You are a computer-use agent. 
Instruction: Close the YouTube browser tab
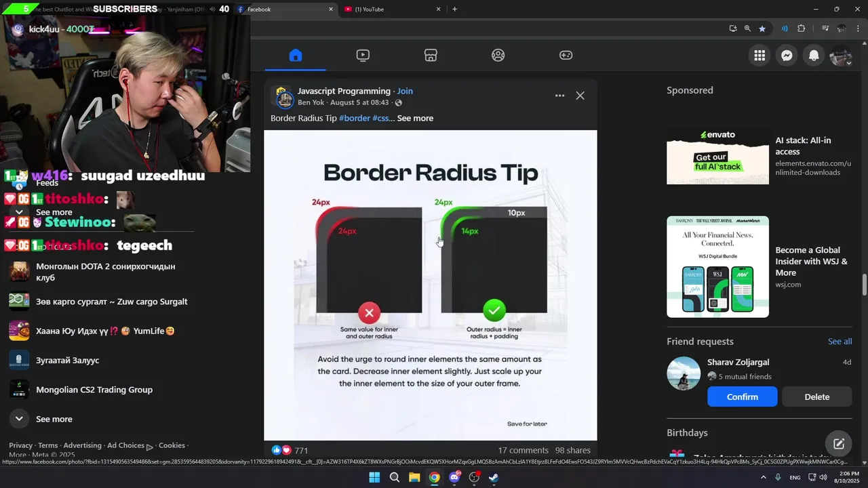click(438, 9)
